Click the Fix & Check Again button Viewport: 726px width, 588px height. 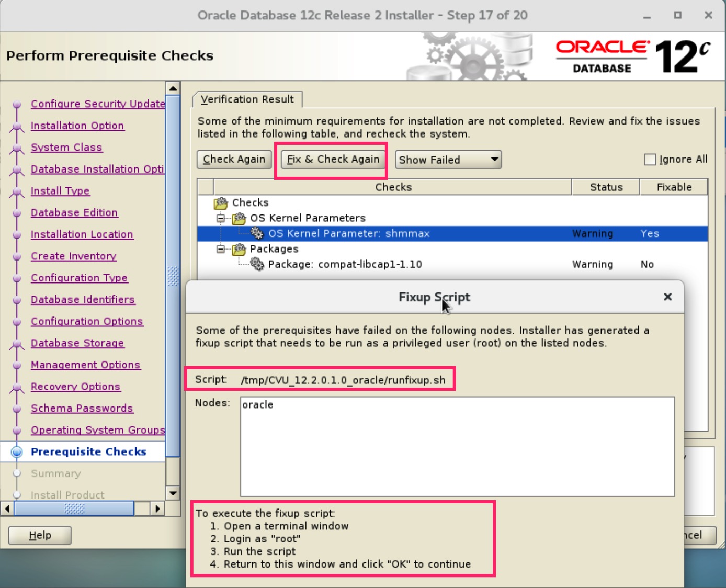pyautogui.click(x=333, y=159)
